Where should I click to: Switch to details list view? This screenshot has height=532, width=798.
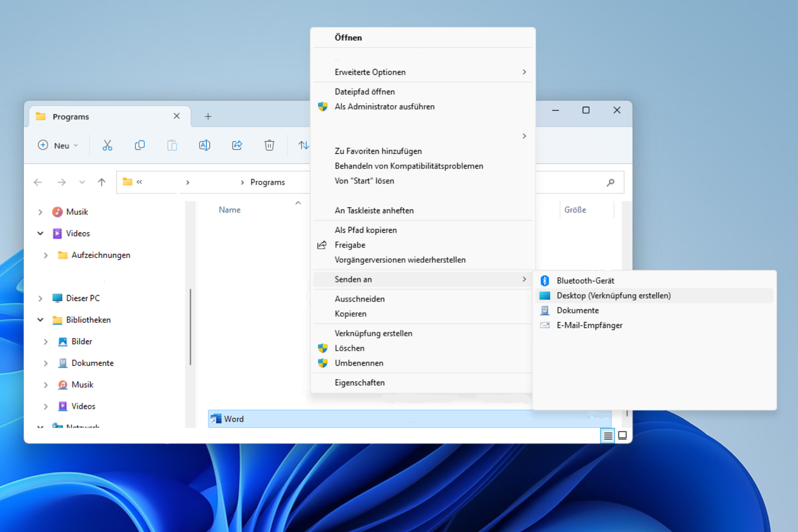click(x=608, y=436)
